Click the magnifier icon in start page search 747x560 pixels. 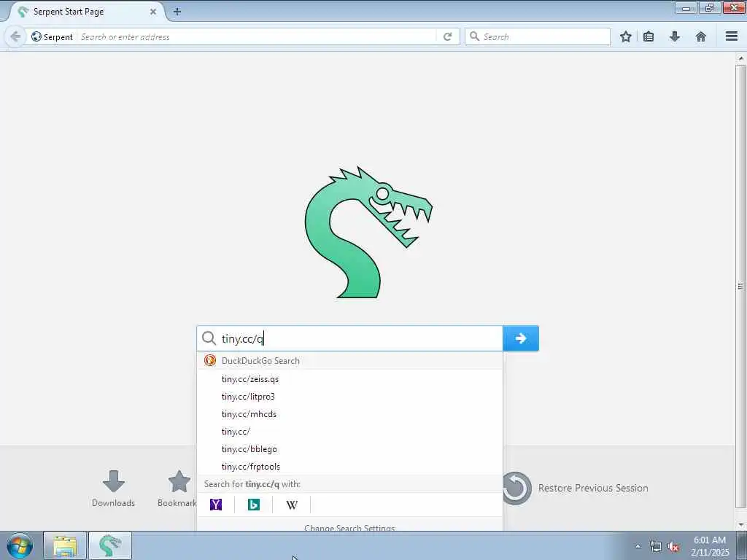tap(209, 338)
